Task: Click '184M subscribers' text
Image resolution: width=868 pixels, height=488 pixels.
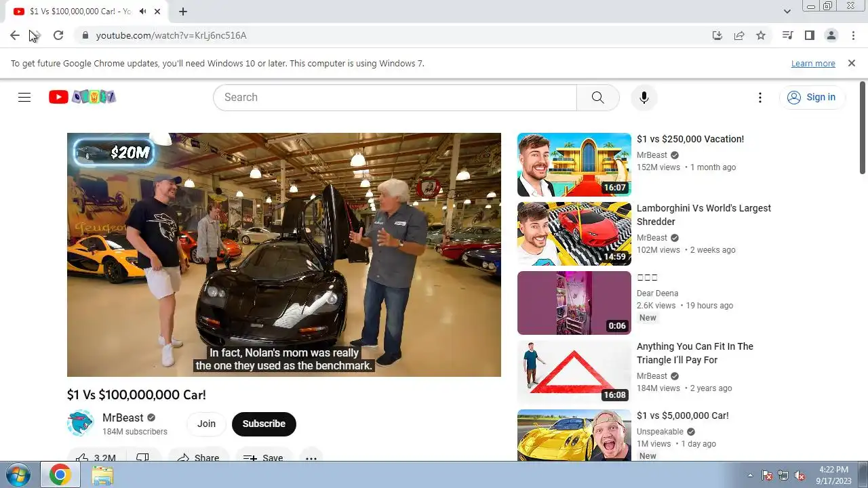Action: tap(135, 432)
